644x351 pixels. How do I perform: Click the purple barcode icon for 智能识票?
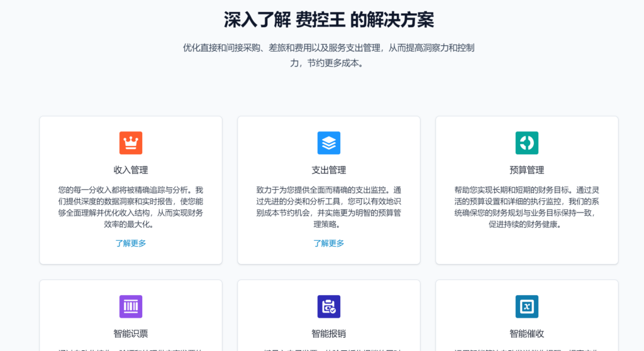click(x=131, y=306)
